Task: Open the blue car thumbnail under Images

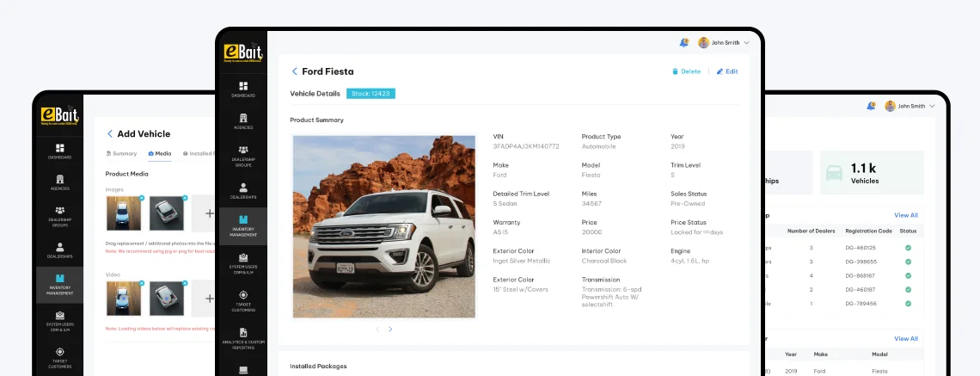Action: [x=124, y=213]
